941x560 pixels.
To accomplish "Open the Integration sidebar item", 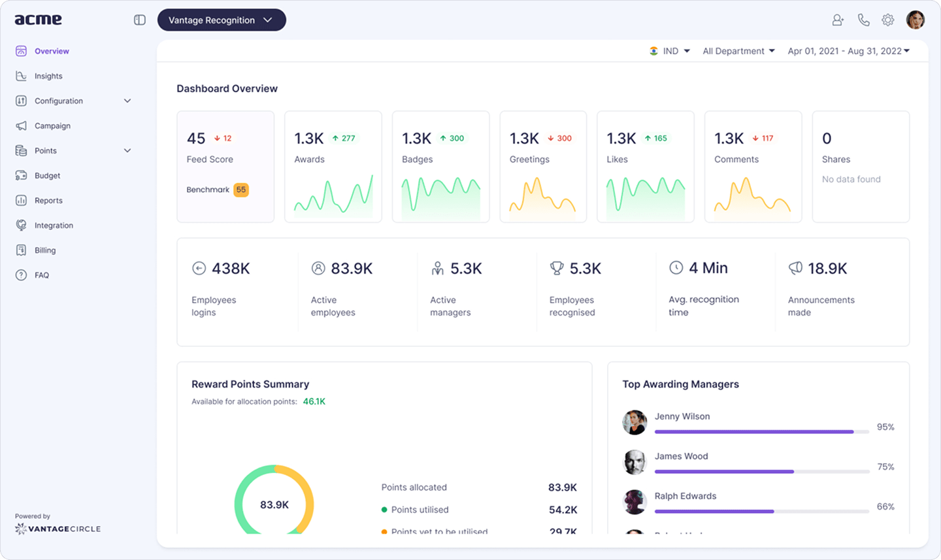I will point(54,225).
